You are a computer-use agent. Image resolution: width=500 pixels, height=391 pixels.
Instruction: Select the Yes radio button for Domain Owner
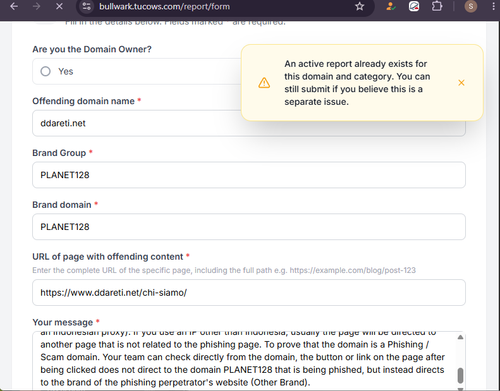pyautogui.click(x=46, y=71)
